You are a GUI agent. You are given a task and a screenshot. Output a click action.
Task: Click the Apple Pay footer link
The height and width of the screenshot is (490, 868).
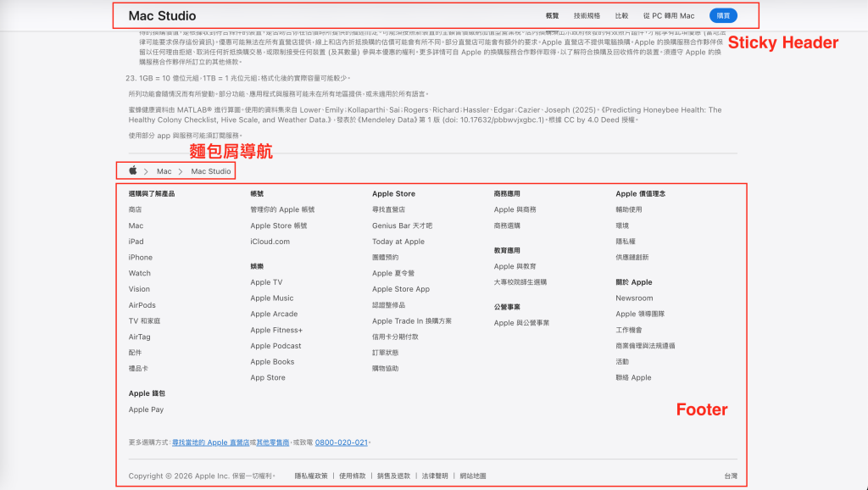pos(146,409)
